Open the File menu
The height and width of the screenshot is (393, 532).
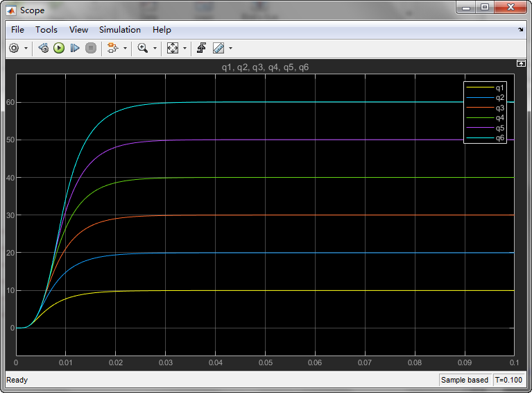[17, 30]
